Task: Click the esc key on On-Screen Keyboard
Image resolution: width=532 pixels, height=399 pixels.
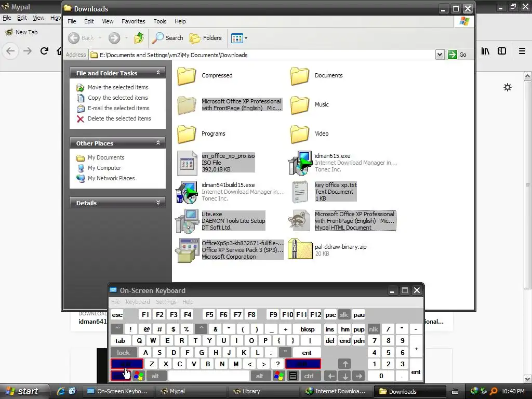Action: pyautogui.click(x=117, y=315)
